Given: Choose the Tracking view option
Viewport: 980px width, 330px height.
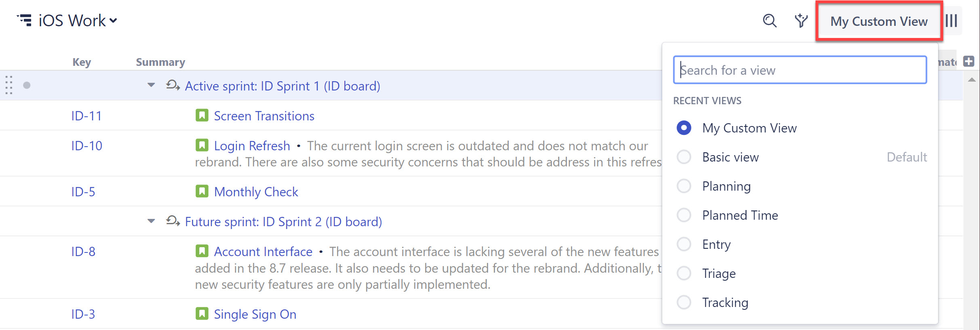Looking at the screenshot, I should coord(684,302).
